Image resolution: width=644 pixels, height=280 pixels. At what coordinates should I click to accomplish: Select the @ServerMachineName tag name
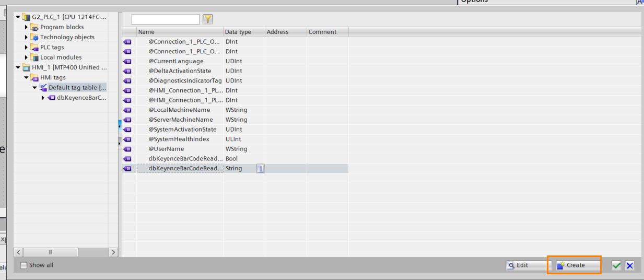click(181, 120)
